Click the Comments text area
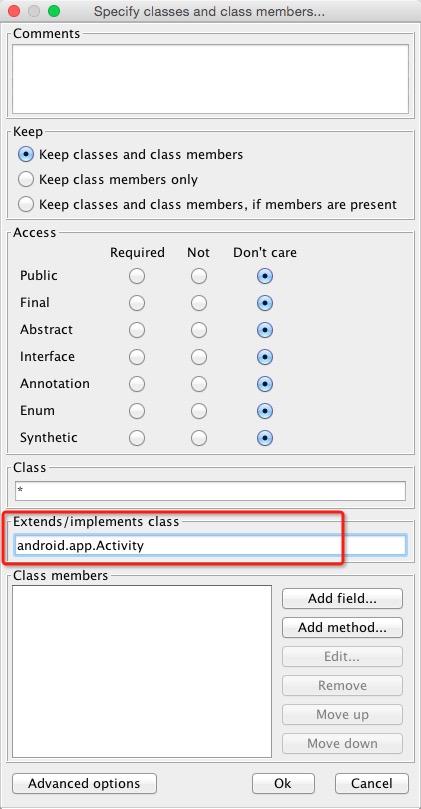This screenshot has width=421, height=809. pos(210,79)
